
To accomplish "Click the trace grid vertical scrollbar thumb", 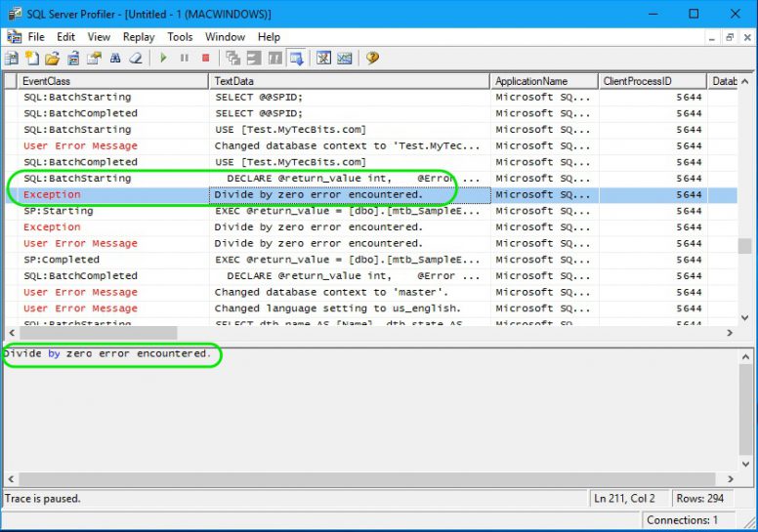I will (745, 246).
